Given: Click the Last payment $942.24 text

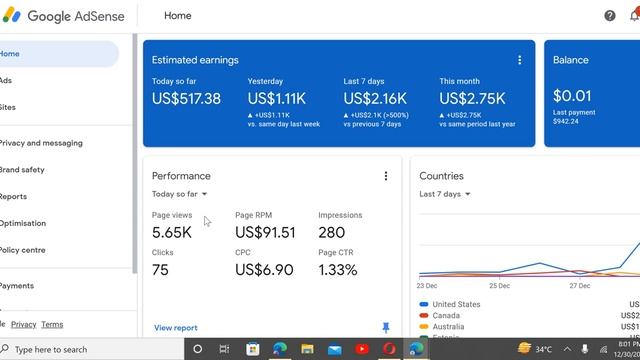Looking at the screenshot, I should tap(574, 117).
